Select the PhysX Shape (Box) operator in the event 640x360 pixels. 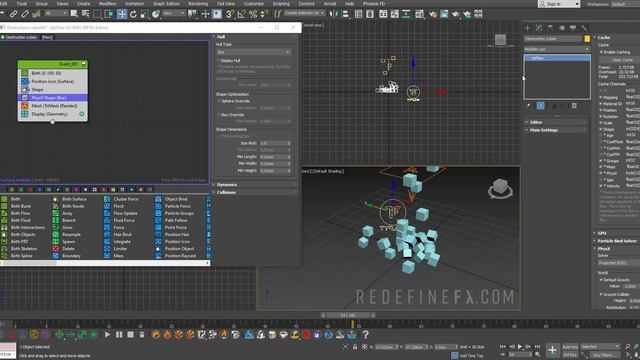[x=53, y=98]
